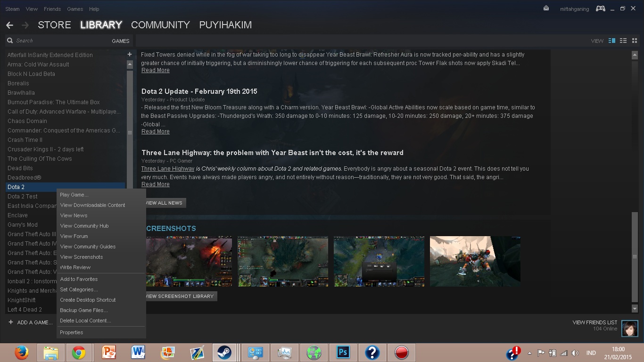The image size is (644, 362).
Task: Switch library to list view icon
Action: point(623,41)
